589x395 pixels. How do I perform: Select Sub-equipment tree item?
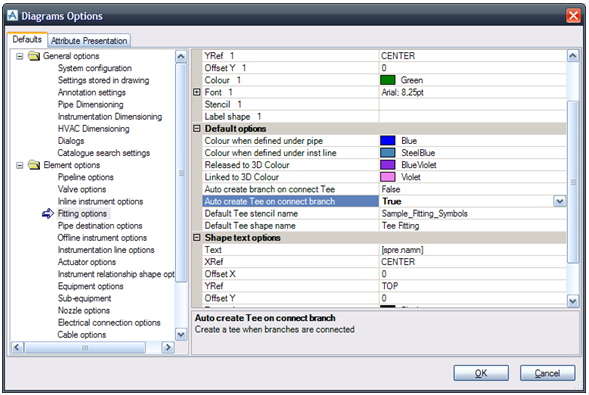[85, 299]
